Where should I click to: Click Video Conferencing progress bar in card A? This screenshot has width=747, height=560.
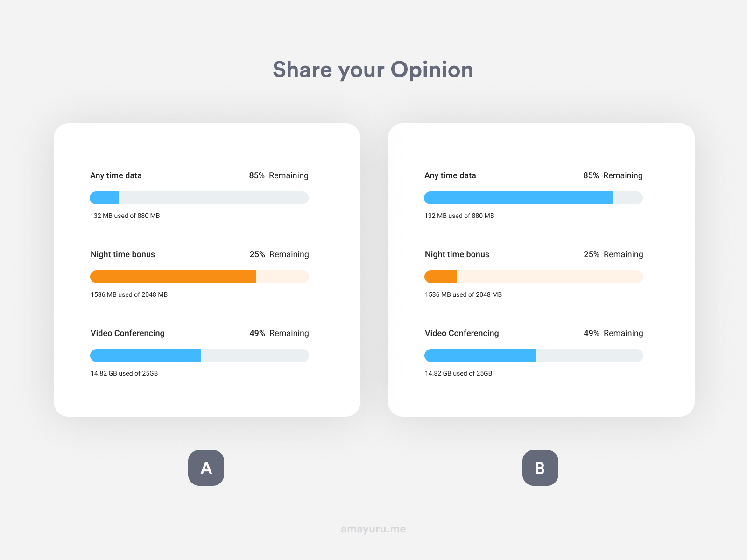click(x=199, y=356)
